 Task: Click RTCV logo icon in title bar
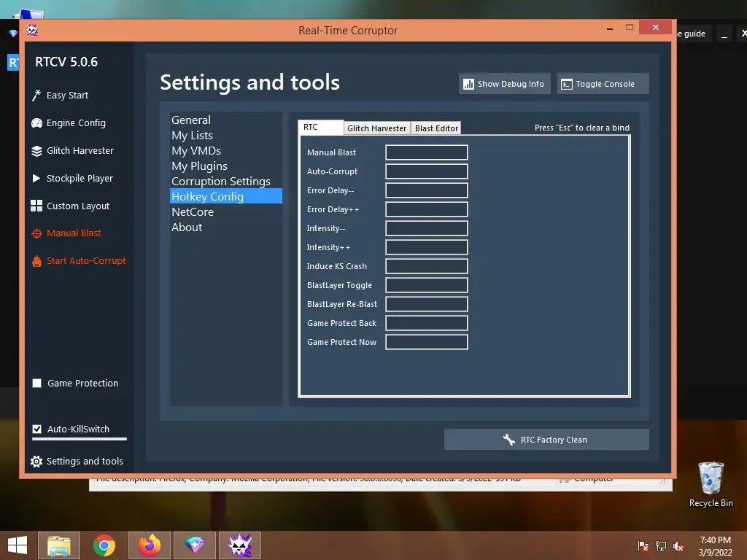pyautogui.click(x=32, y=30)
